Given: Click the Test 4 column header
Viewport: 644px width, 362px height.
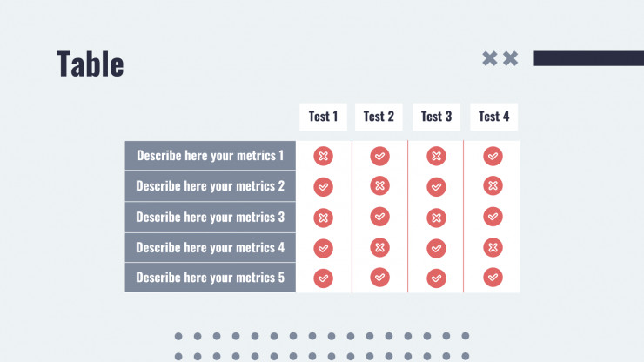Looking at the screenshot, I should (493, 117).
